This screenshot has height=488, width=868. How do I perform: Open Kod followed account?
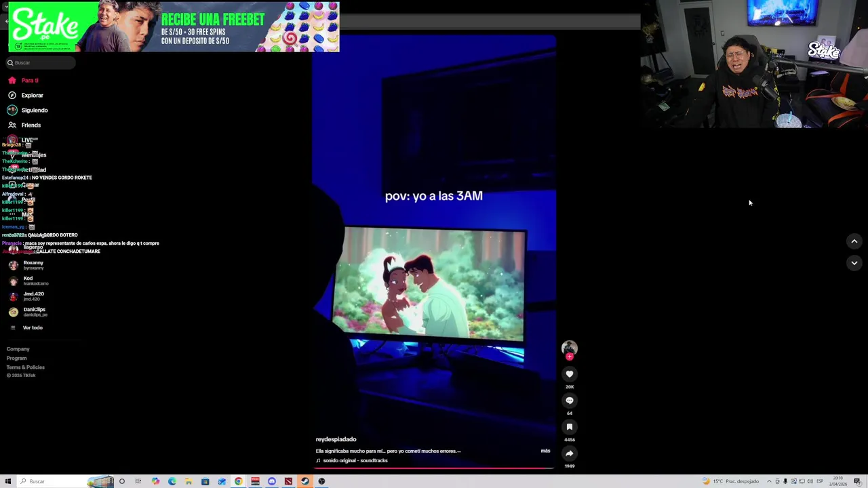click(28, 281)
